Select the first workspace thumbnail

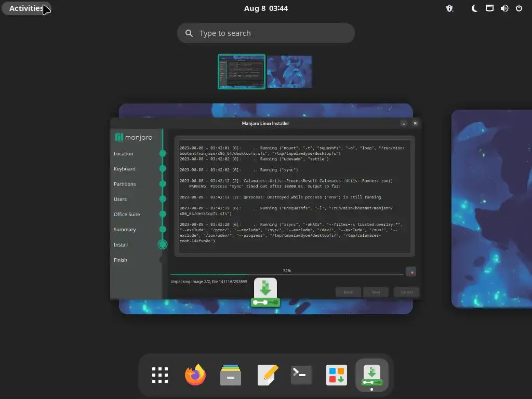pyautogui.click(x=241, y=72)
